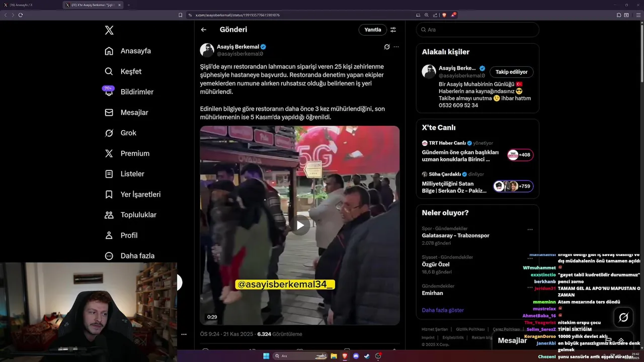644x362 pixels.
Task: Open the Emirhan trending topic
Action: click(x=432, y=293)
